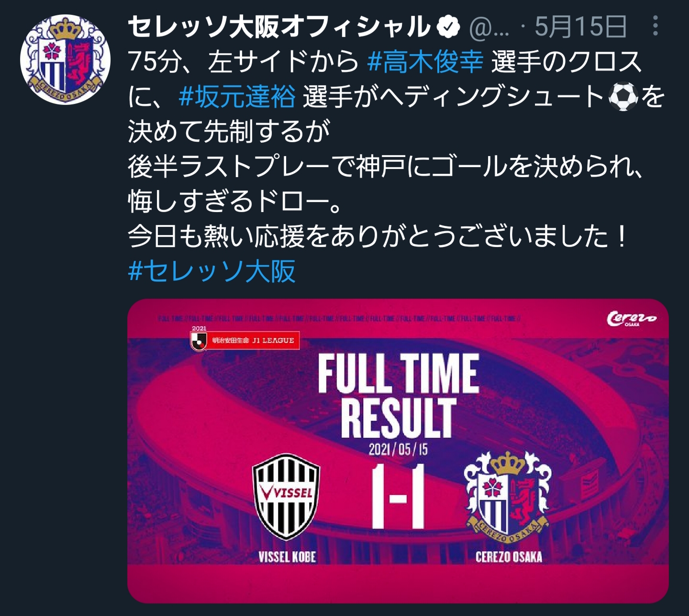Open the three-dot tweet options menu
This screenshot has height=616, width=689.
[x=655, y=26]
